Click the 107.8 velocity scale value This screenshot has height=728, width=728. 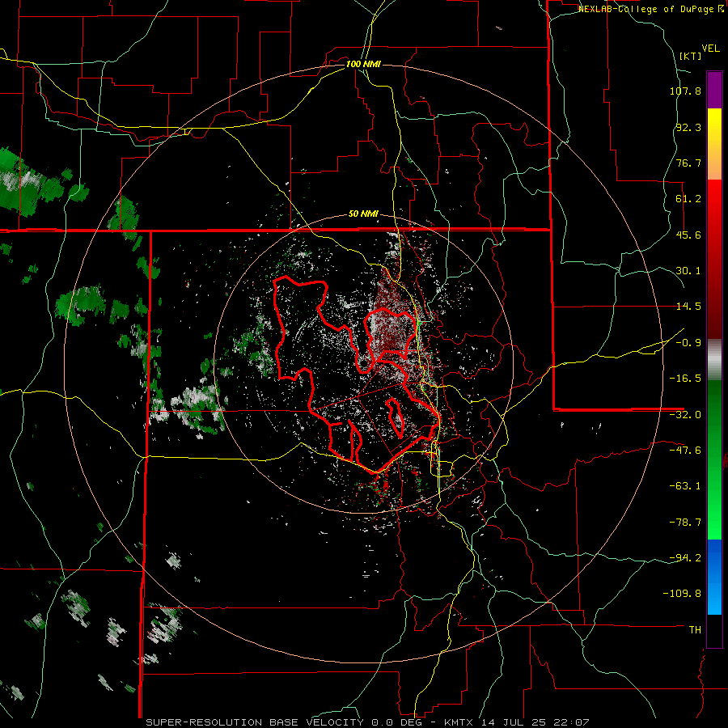pyautogui.click(x=685, y=91)
